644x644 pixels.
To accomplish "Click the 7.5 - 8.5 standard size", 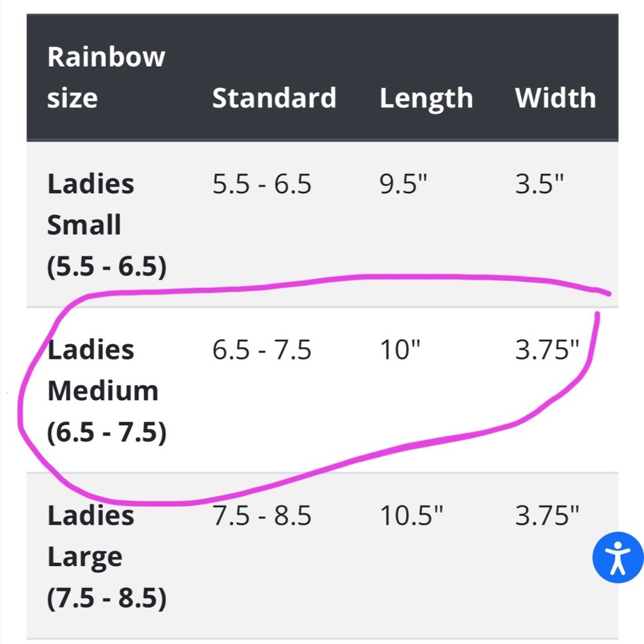I will (261, 515).
